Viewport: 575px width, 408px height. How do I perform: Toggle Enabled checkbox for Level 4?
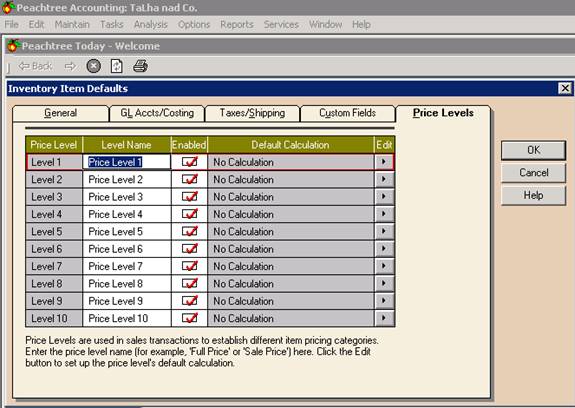(x=190, y=214)
